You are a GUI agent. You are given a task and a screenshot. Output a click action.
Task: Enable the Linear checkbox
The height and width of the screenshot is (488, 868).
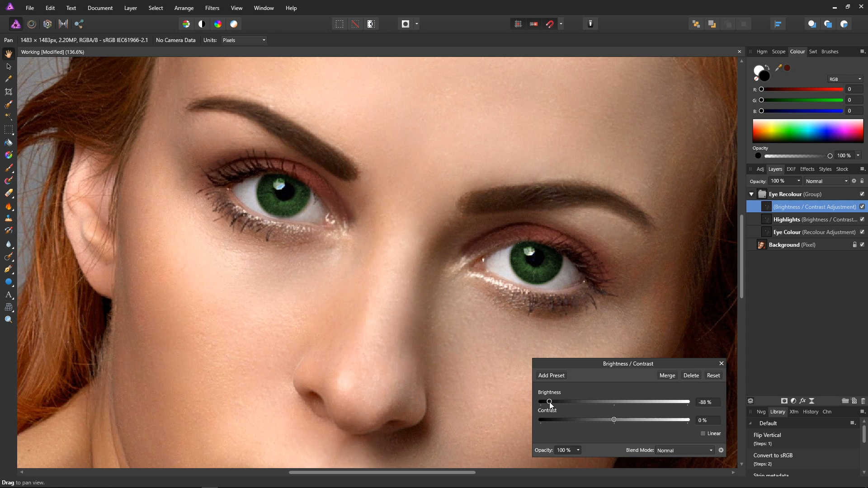coord(703,433)
